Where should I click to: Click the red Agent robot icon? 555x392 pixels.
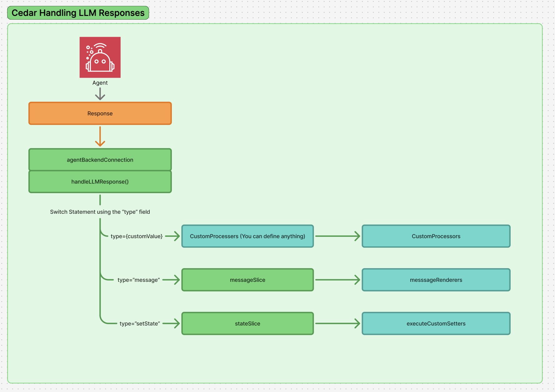pyautogui.click(x=100, y=57)
